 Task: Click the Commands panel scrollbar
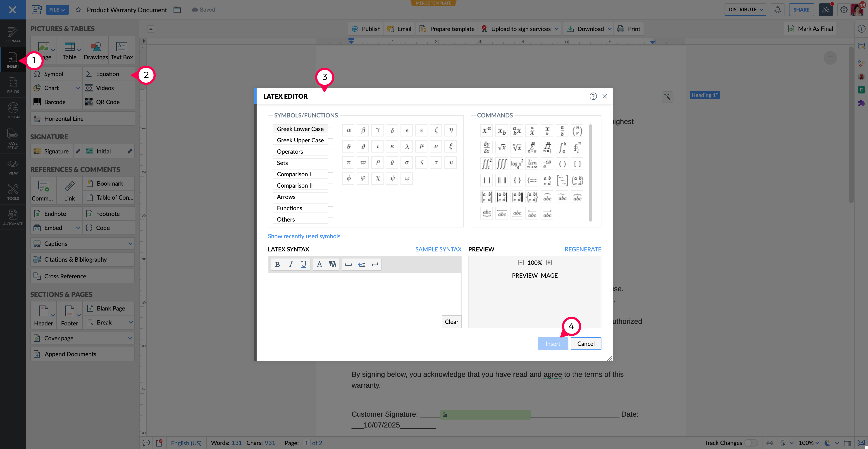[590, 173]
